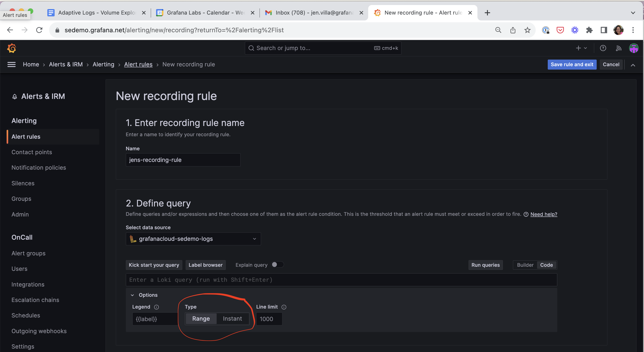Image resolution: width=644 pixels, height=352 pixels.
Task: Click the Grafana logo in top left
Action: click(x=12, y=48)
